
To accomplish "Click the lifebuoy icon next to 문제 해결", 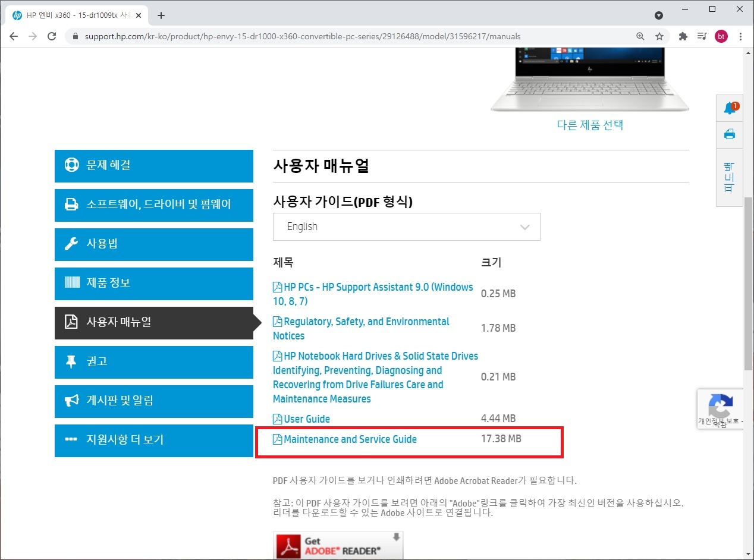I will point(71,165).
